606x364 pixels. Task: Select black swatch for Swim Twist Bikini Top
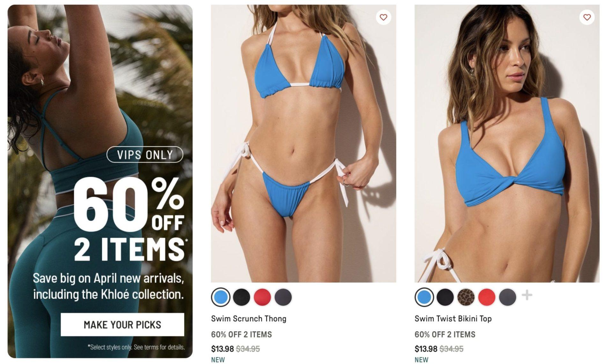coord(445,297)
